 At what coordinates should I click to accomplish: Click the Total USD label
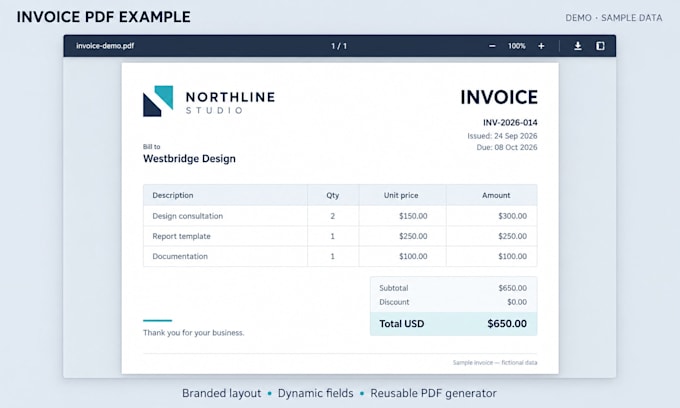(402, 324)
